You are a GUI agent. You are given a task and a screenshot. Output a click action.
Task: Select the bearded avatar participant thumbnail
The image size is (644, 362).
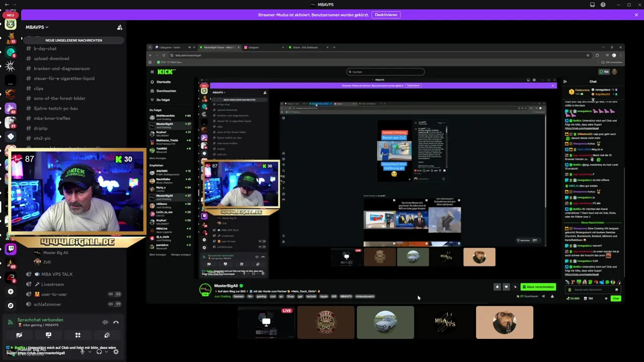point(505,322)
